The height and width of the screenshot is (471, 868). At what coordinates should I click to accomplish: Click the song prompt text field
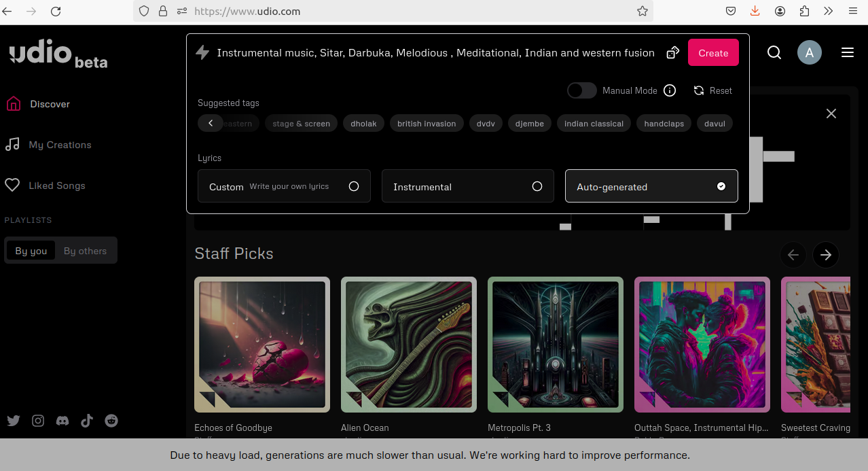(x=435, y=52)
